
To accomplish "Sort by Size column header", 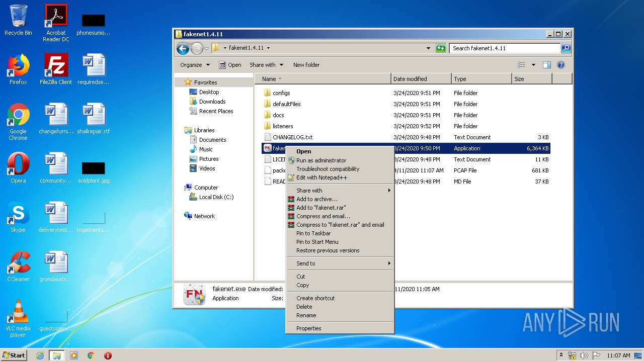I will pos(532,79).
